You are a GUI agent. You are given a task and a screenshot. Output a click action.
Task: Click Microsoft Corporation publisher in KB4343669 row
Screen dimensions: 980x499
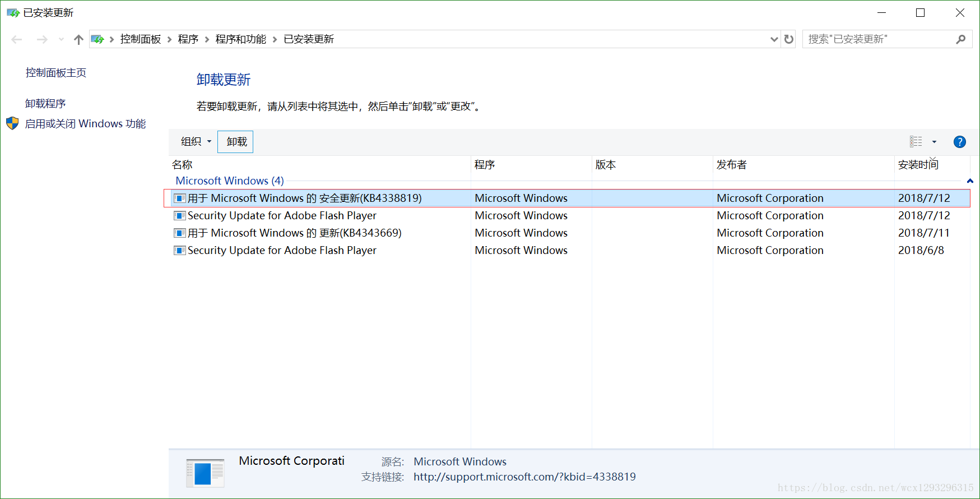click(770, 233)
